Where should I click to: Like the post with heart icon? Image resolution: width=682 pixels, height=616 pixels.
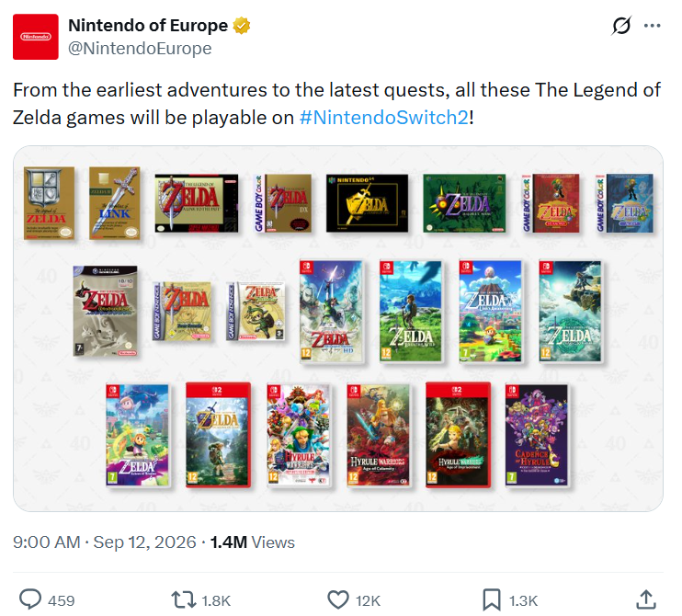tap(338, 599)
